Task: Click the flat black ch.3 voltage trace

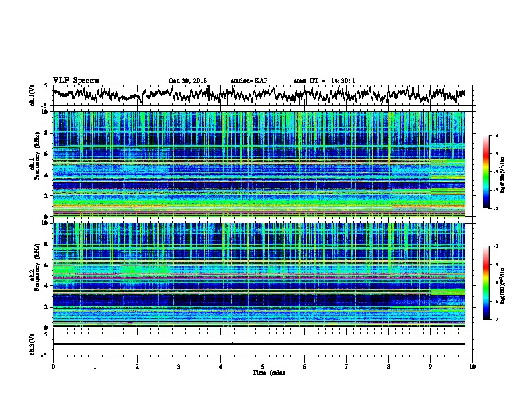Action: click(x=259, y=344)
